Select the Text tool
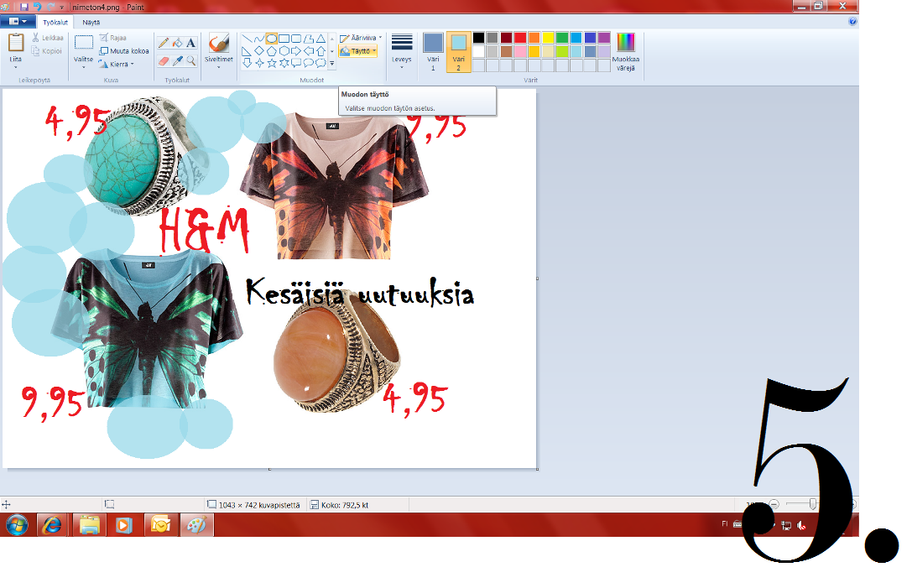The height and width of the screenshot is (588, 912). click(x=190, y=43)
